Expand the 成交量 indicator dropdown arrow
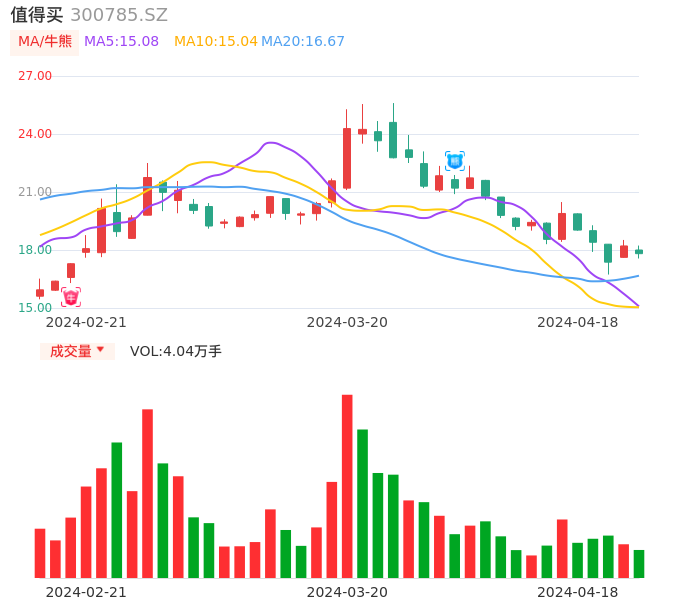 [100, 350]
